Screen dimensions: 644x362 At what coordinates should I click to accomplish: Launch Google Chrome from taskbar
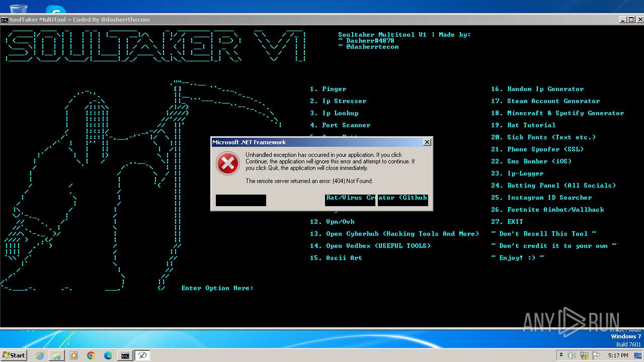[91, 355]
